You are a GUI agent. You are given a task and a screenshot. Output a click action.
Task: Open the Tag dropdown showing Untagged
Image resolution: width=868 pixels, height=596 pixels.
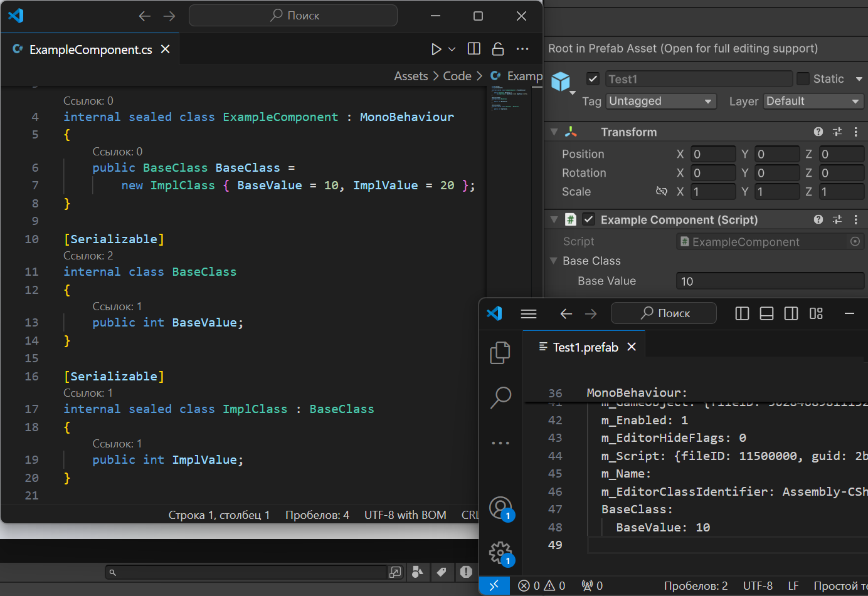(x=660, y=102)
